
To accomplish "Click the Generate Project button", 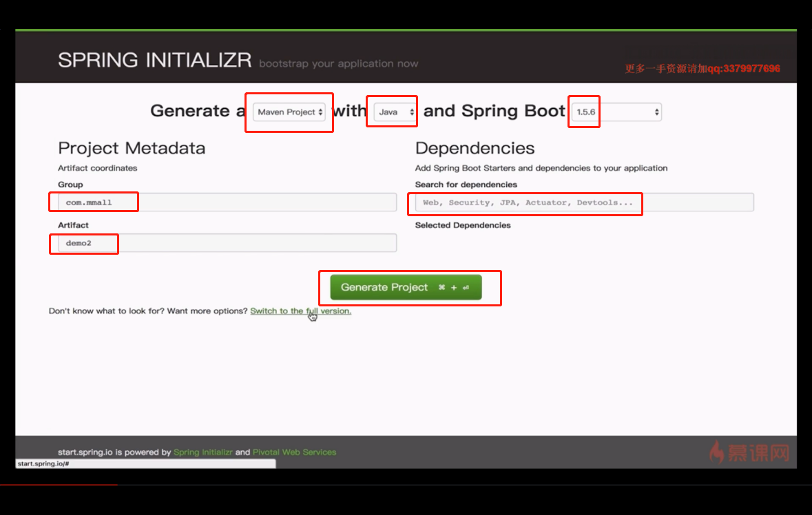I will coord(406,287).
